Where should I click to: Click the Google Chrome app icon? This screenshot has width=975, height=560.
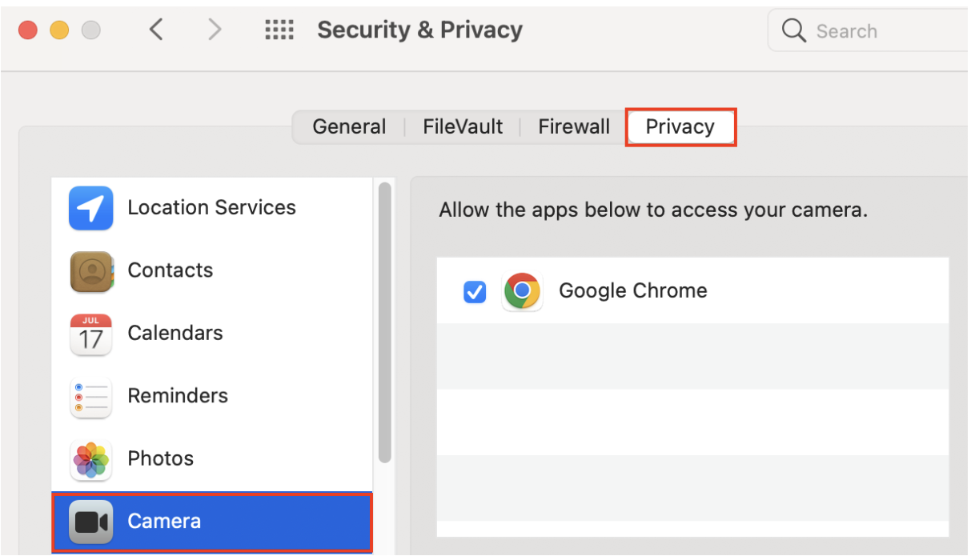coord(522,291)
